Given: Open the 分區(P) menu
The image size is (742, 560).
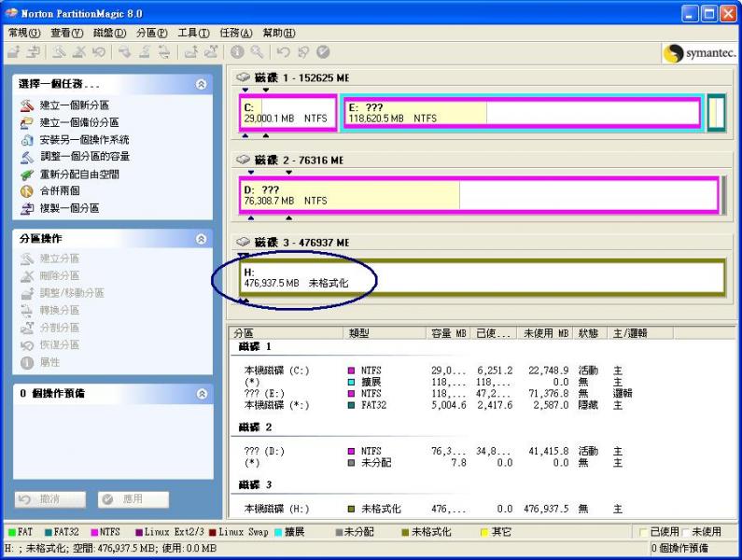Looking at the screenshot, I should (x=152, y=33).
